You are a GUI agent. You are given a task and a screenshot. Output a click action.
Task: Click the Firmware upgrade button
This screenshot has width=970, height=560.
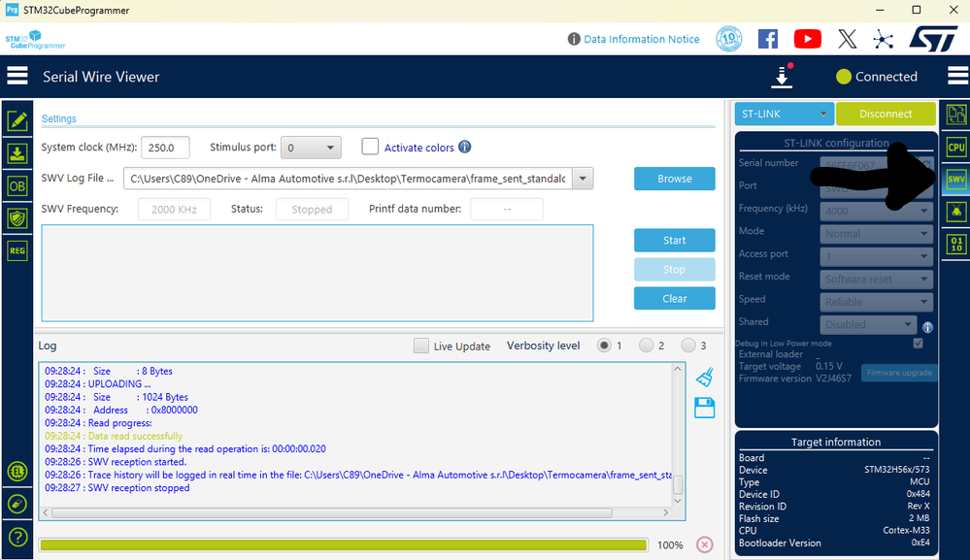(x=899, y=373)
